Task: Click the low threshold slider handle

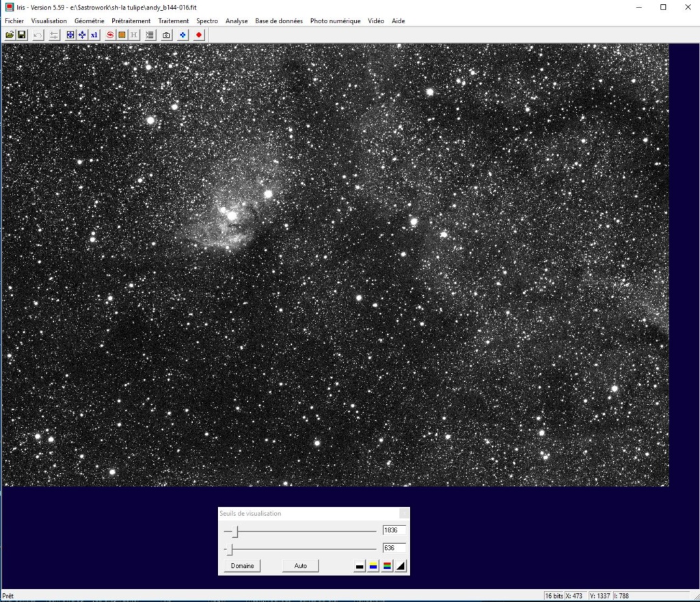Action: click(230, 549)
